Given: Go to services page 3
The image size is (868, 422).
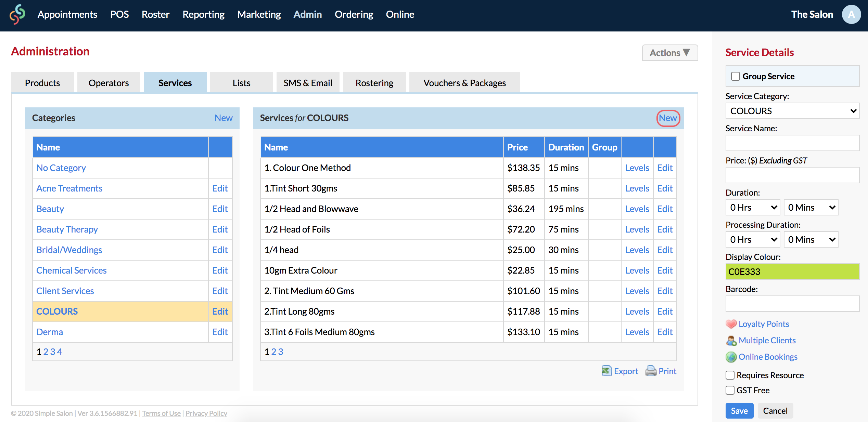Looking at the screenshot, I should (x=281, y=352).
